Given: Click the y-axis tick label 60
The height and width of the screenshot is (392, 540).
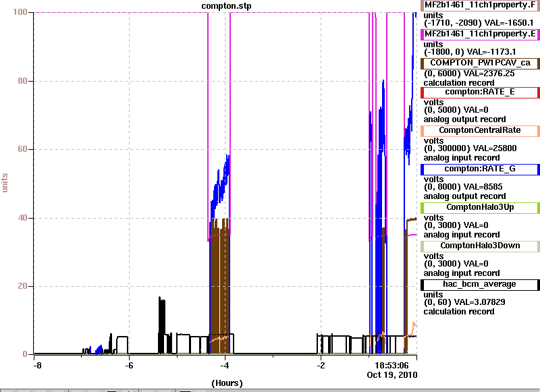Looking at the screenshot, I should point(22,149).
